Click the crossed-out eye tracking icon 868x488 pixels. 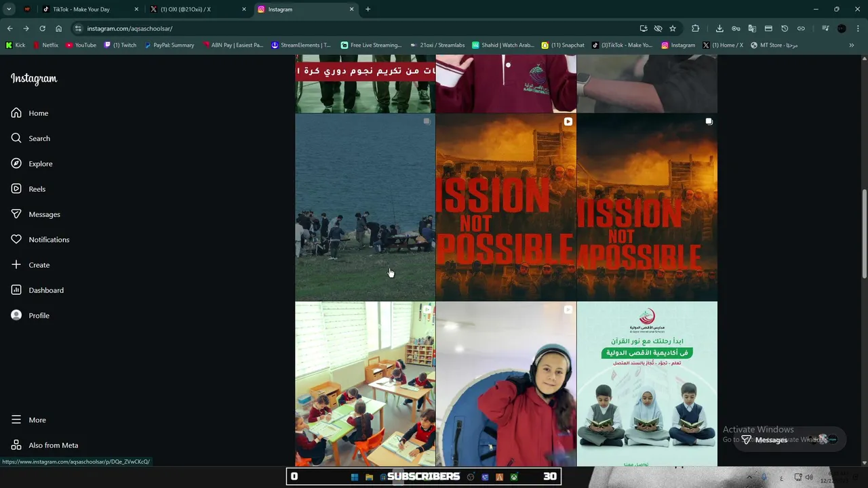coord(658,28)
